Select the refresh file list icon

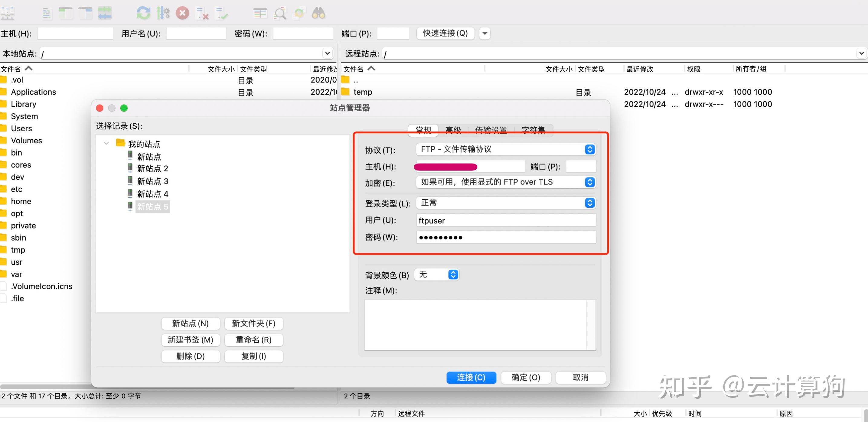[x=143, y=13]
